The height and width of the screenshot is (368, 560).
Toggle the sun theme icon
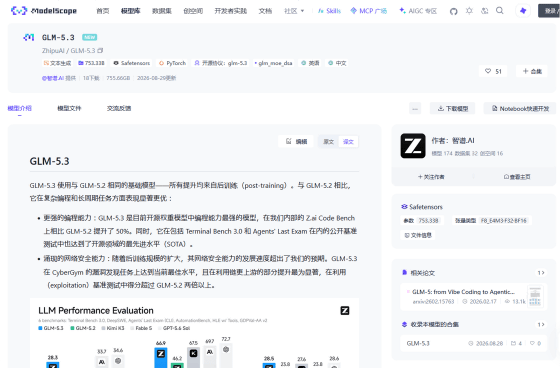tap(469, 11)
